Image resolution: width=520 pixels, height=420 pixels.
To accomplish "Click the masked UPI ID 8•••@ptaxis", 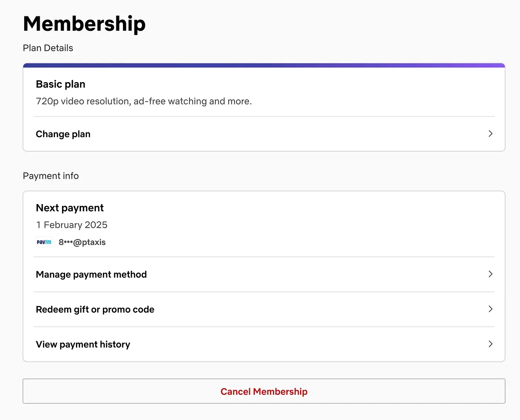I will point(82,242).
